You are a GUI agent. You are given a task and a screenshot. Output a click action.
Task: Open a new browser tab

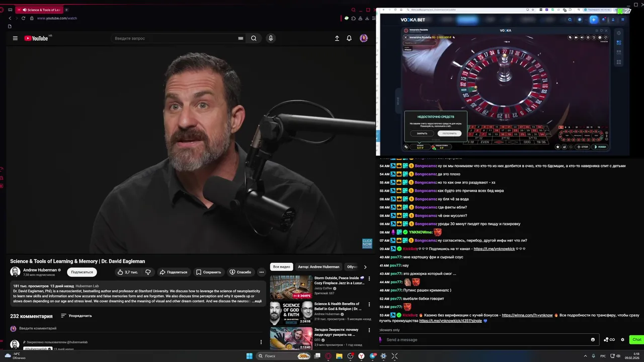66,10
